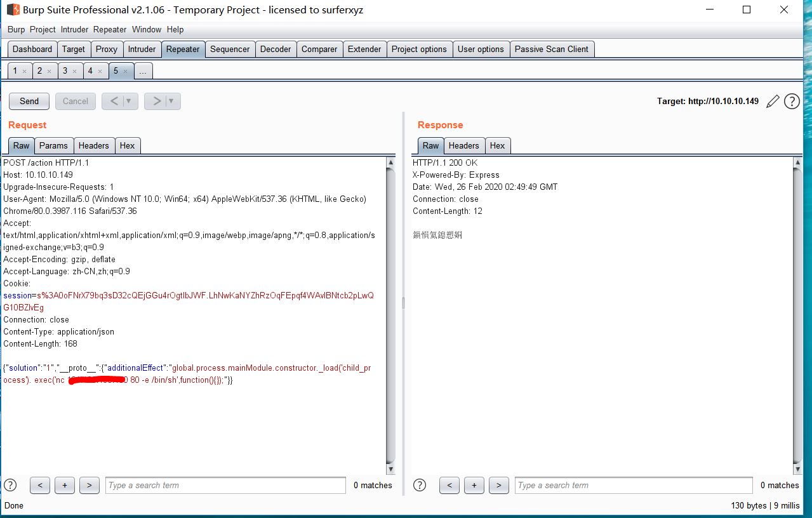Show response Raw view
Viewport: 812px width, 518px height.
[431, 145]
